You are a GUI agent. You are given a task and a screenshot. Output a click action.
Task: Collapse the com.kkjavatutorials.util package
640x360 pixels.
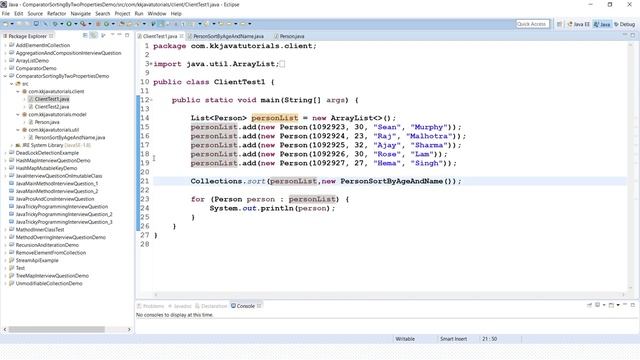18,130
